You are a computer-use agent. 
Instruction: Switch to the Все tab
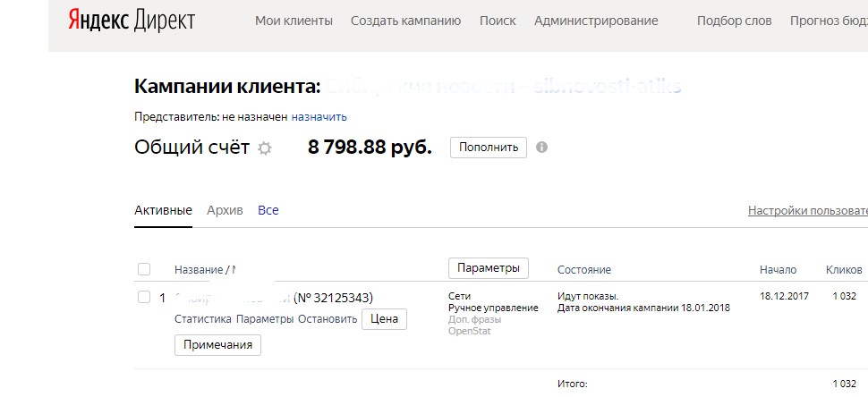point(268,210)
